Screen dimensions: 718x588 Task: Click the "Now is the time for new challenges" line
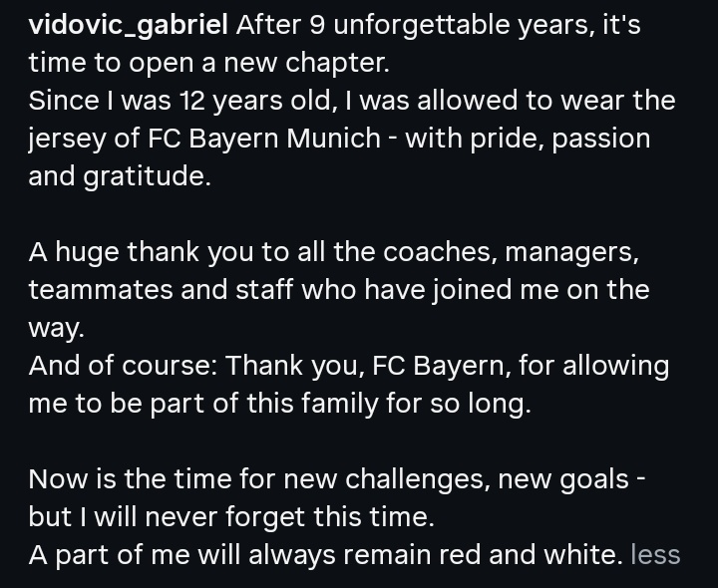pyautogui.click(x=337, y=479)
